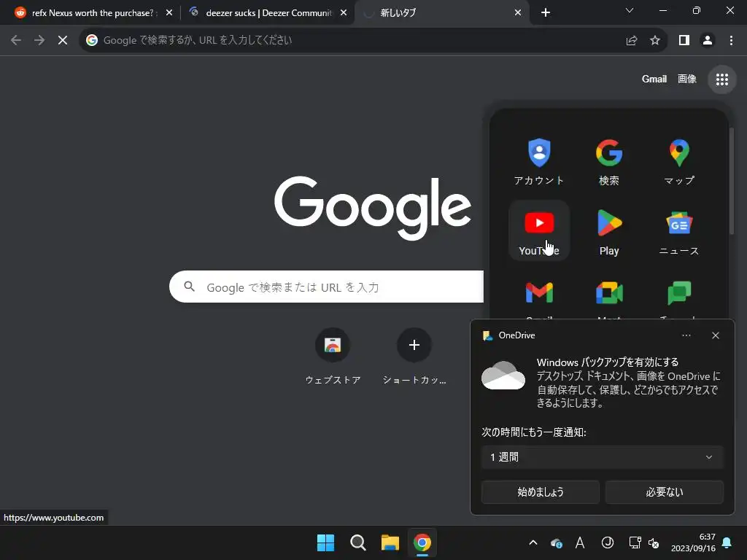Open a new tab with plus button

click(546, 12)
